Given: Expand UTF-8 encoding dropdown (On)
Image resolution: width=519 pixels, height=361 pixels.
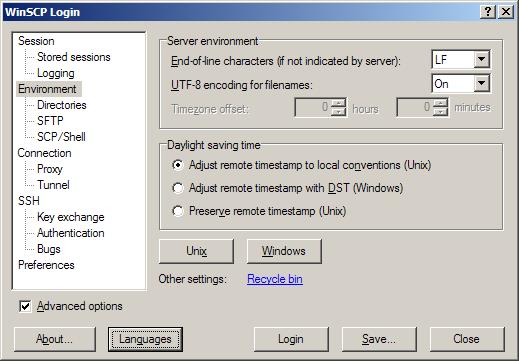Looking at the screenshot, I should coord(481,83).
